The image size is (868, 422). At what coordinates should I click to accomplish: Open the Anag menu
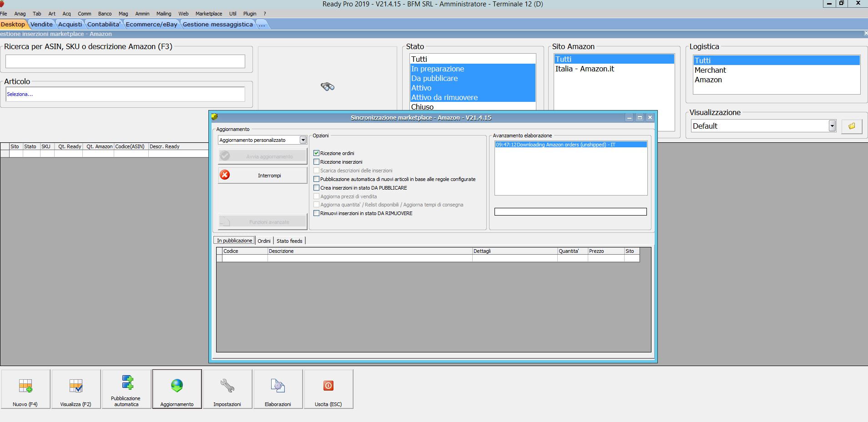(20, 14)
